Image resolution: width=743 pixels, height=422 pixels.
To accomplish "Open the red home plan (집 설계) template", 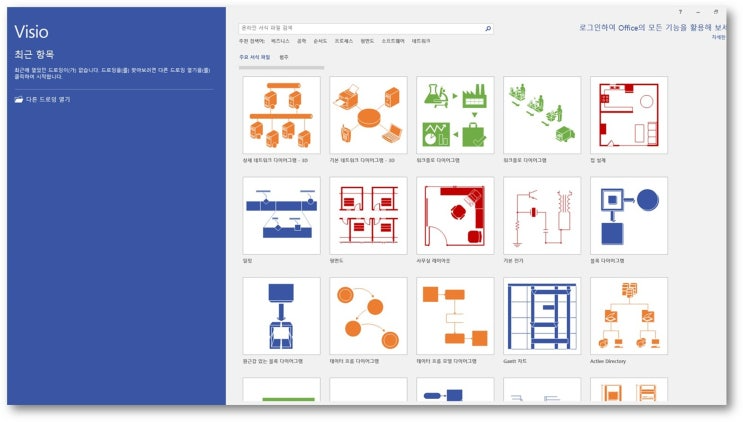I will point(629,115).
